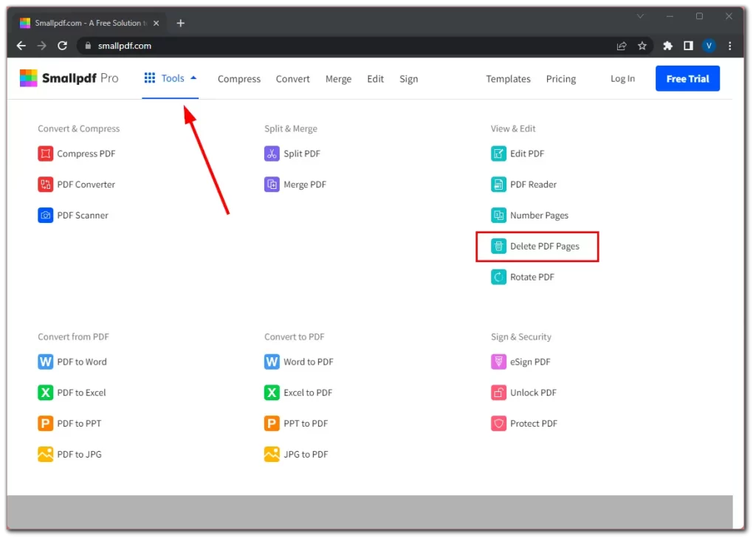Click the PDF Reader icon
This screenshot has width=756, height=541.
point(498,185)
